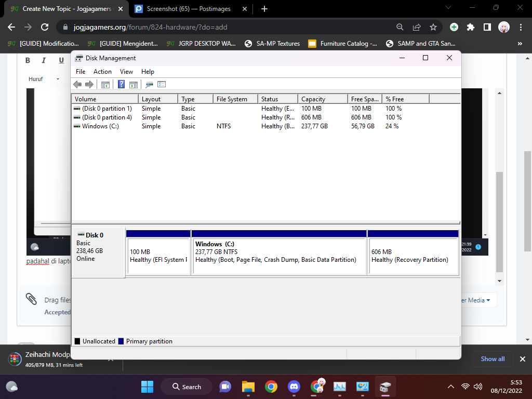Toggle Underline in the forum editor
The image size is (532, 399).
pyautogui.click(x=61, y=60)
